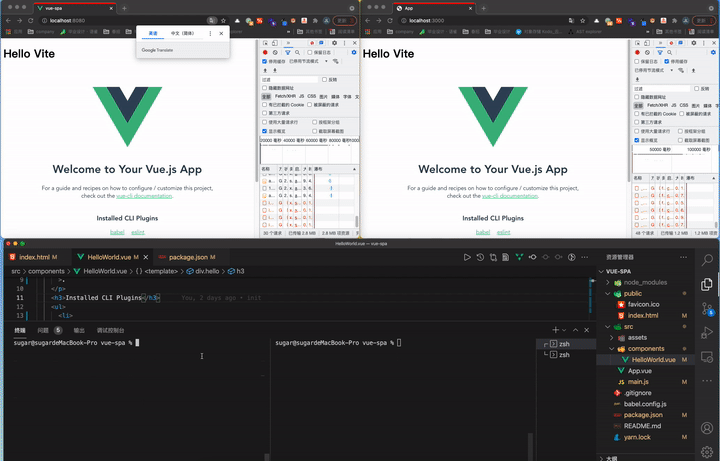720x461 pixels.
Task: Switch to 输出 panel tab
Action: [79, 330]
